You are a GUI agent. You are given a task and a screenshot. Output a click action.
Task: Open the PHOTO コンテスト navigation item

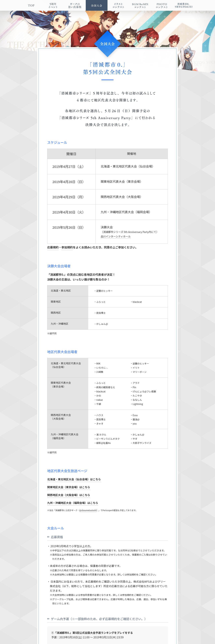[x=162, y=6]
